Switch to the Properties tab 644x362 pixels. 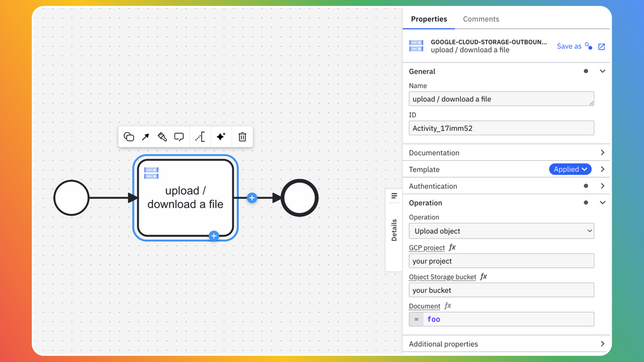[x=429, y=19]
